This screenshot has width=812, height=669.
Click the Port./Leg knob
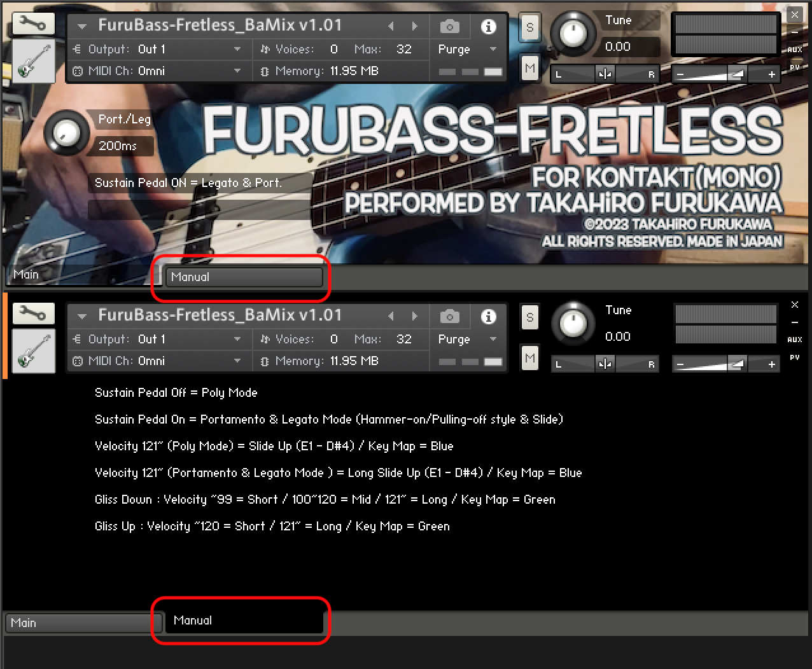(x=66, y=133)
